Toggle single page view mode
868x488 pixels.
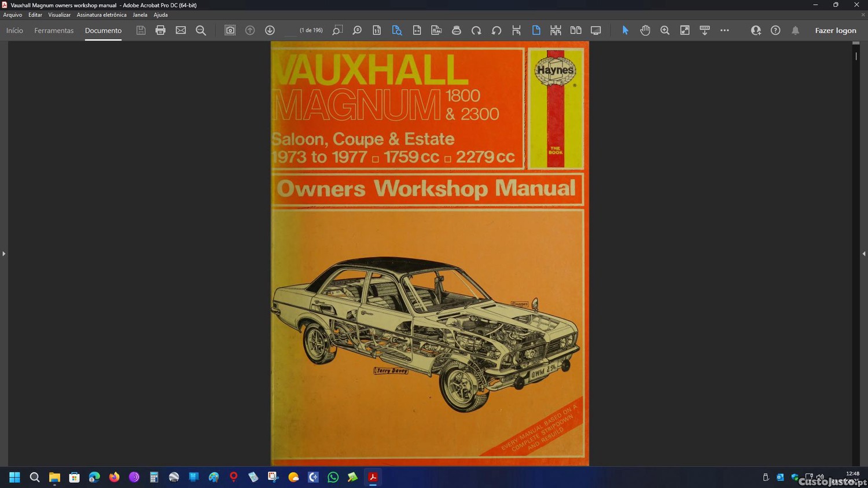(x=536, y=30)
